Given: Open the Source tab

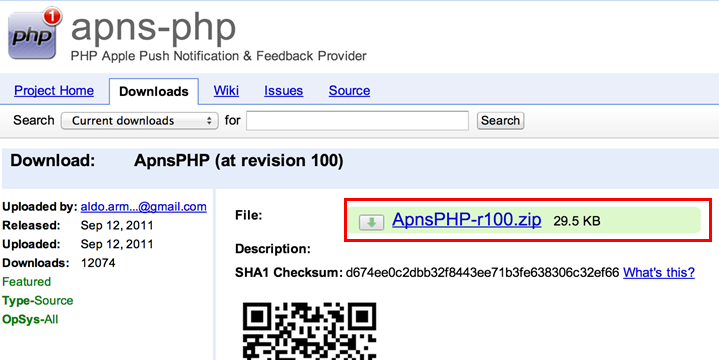Looking at the screenshot, I should (349, 91).
